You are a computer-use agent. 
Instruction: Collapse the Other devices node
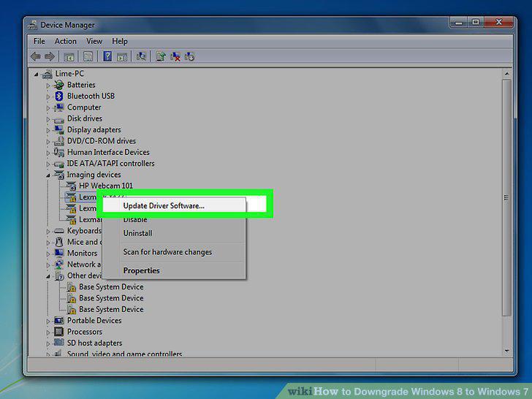click(x=47, y=276)
